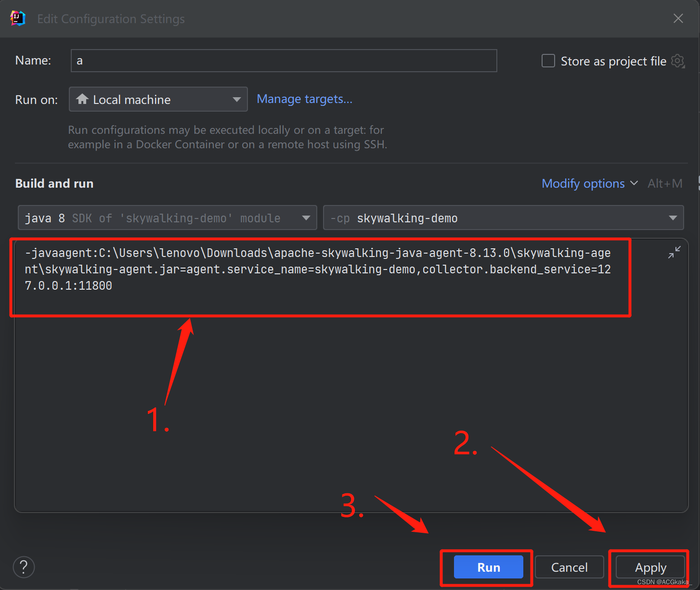This screenshot has height=590, width=700.
Task: Click the IntelliJ IDEA logo icon in title bar
Action: [x=18, y=19]
